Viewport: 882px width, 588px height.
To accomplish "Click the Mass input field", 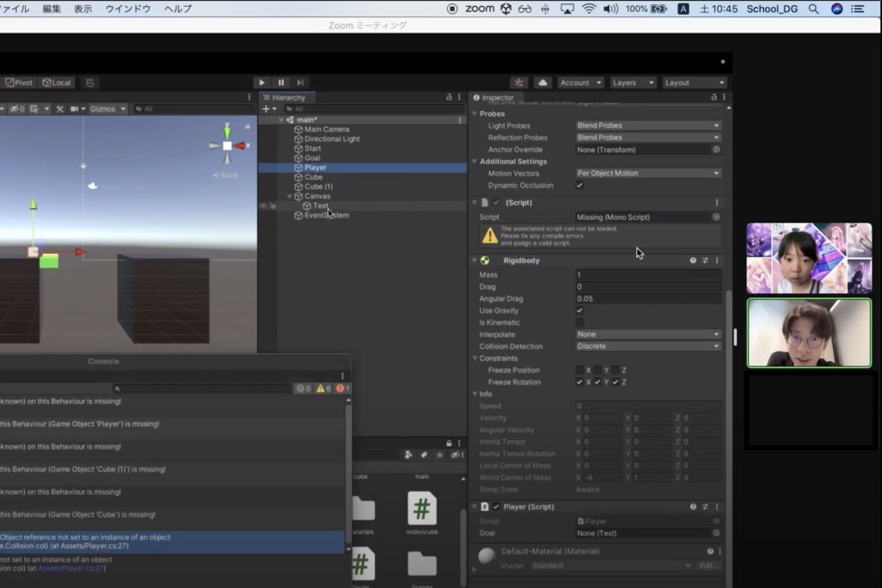I will point(648,275).
